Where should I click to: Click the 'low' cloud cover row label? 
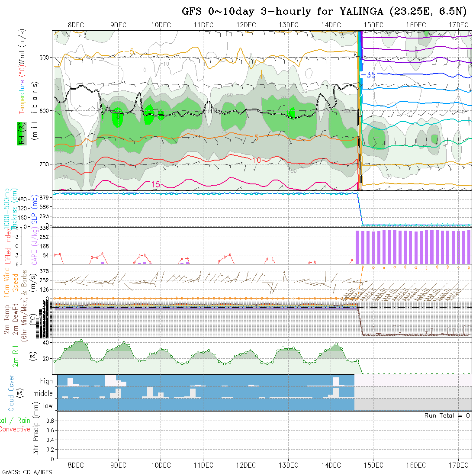click(x=48, y=406)
